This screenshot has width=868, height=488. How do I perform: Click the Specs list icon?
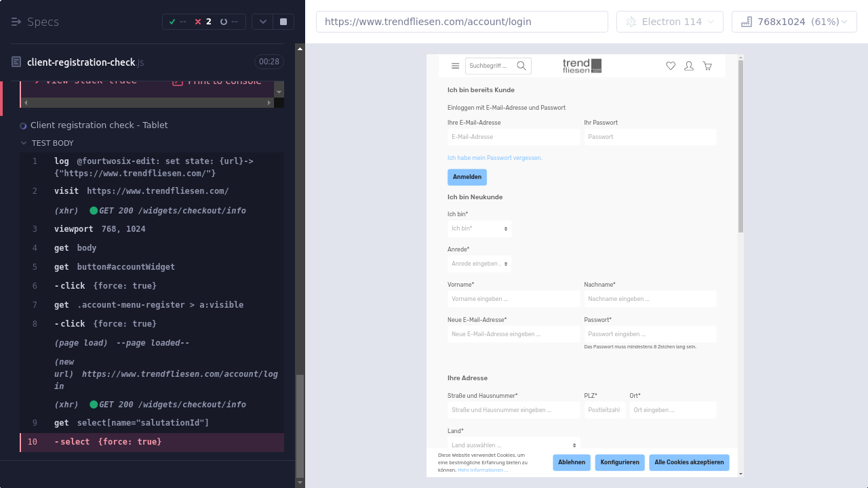click(x=16, y=22)
